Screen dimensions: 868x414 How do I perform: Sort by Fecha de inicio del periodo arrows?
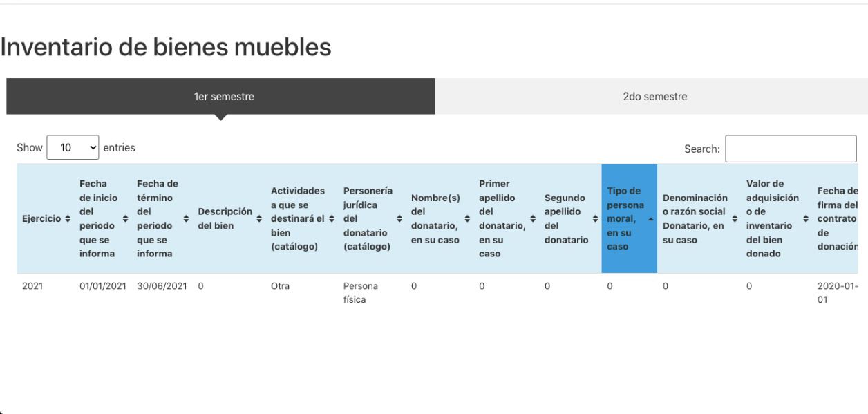point(125,219)
